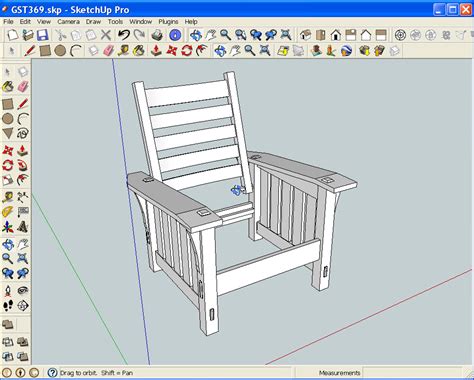Click the status bar help question icon
Viewport: 474px width, 380px height.
(52, 372)
